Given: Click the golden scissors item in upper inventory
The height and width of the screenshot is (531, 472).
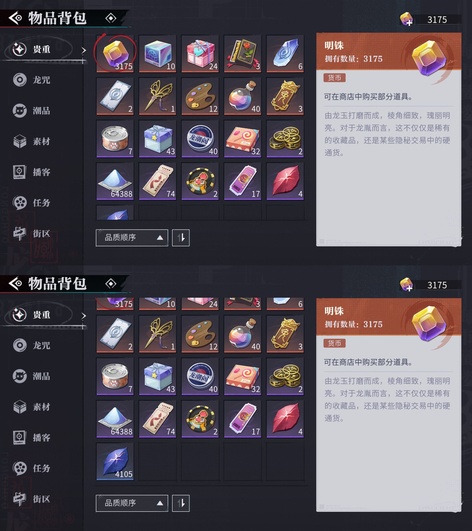Looking at the screenshot, I should coord(158,97).
